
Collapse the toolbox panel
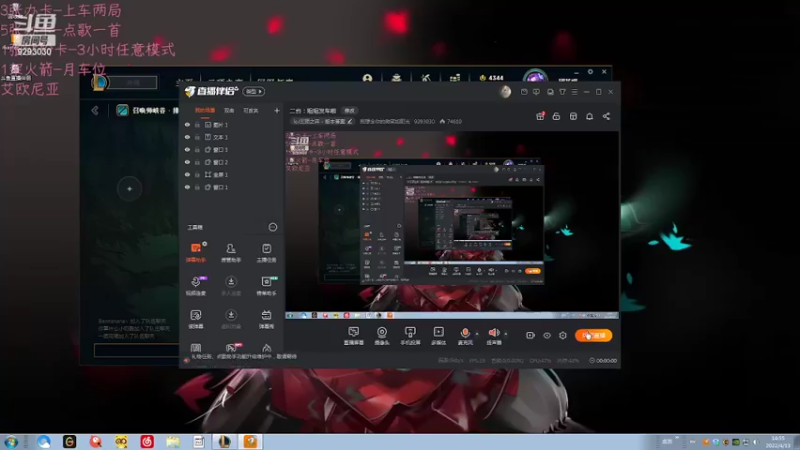click(x=273, y=227)
